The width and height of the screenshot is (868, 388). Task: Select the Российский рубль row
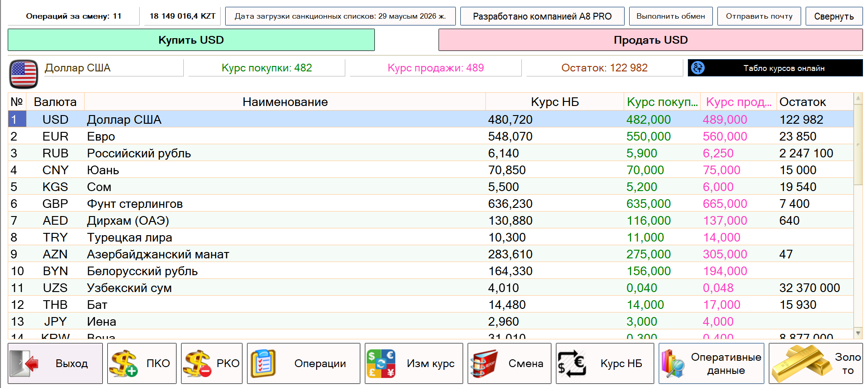point(431,153)
